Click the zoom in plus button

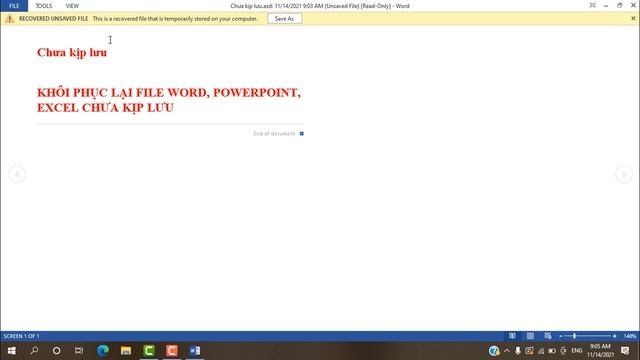tap(615, 336)
